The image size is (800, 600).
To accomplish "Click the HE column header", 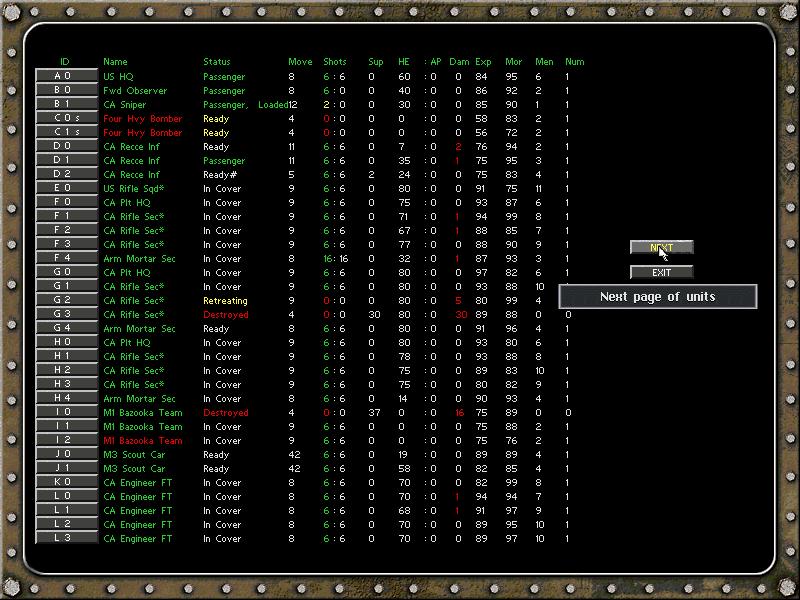I will pyautogui.click(x=404, y=62).
